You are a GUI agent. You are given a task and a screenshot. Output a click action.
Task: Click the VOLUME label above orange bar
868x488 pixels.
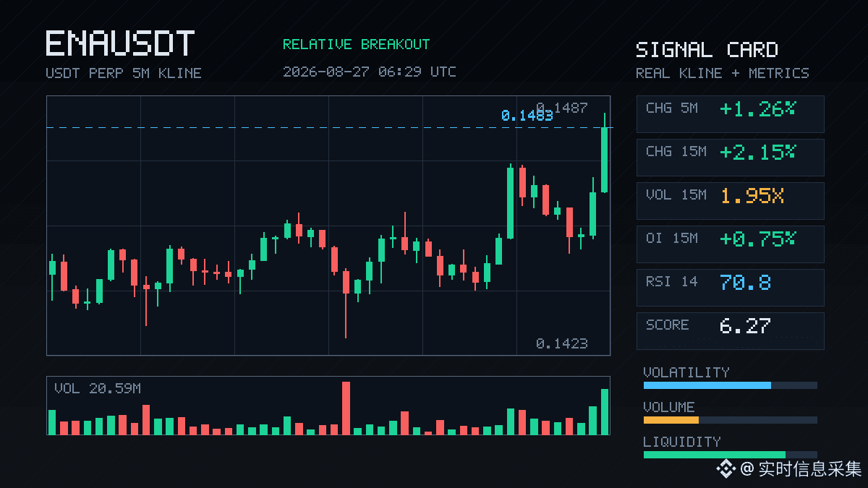[669, 407]
